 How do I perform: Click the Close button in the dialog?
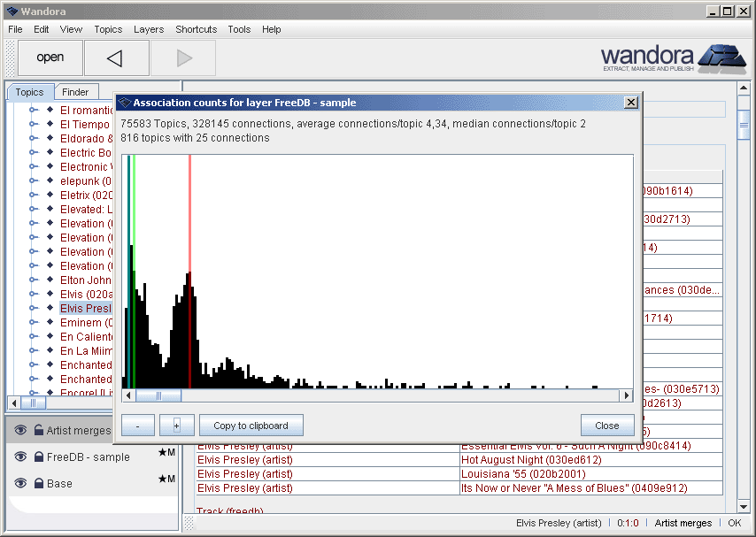(x=606, y=426)
